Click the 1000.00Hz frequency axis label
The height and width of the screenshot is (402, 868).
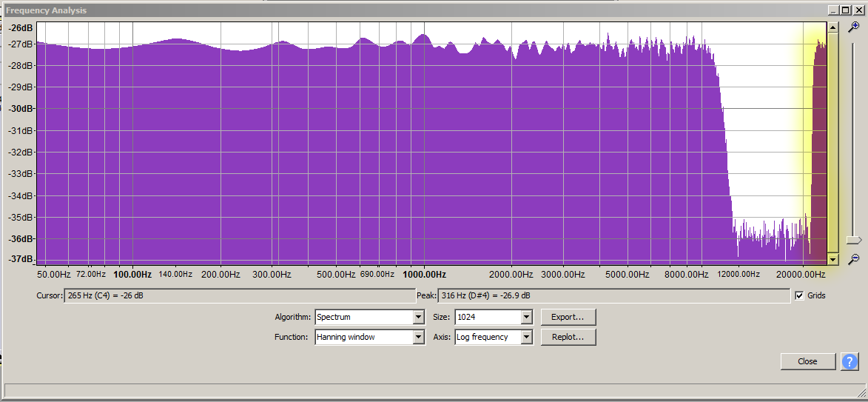click(425, 274)
